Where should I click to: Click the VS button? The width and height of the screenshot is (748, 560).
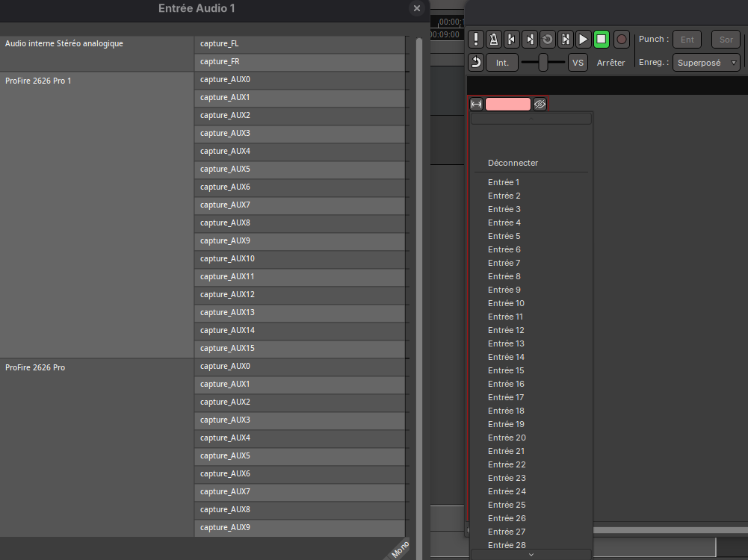[x=578, y=63]
